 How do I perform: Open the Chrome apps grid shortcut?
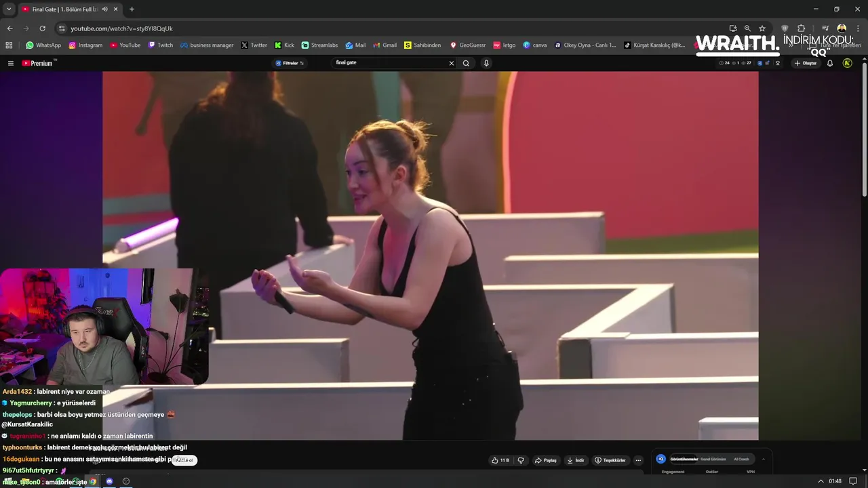point(9,45)
